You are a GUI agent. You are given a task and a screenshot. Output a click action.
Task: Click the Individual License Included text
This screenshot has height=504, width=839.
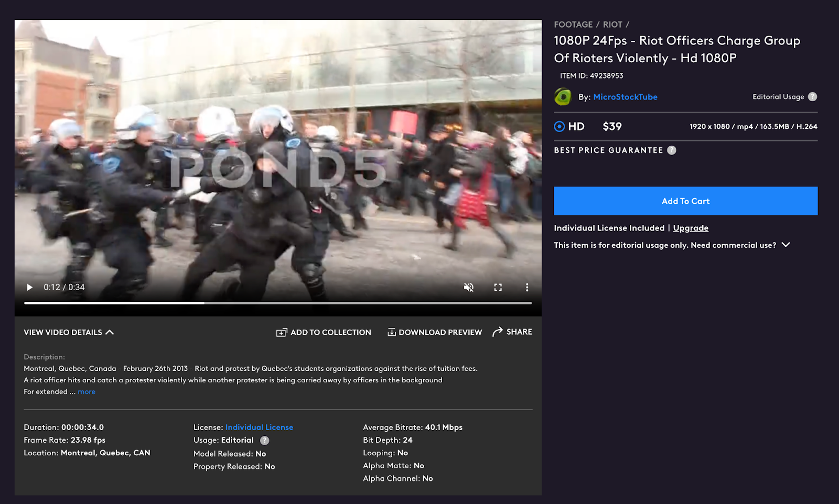[609, 228]
